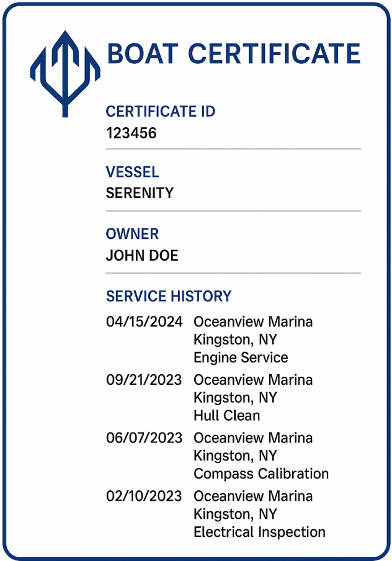Click Oceanview Marina beside the 04/15/2024 date
This screenshot has height=561, width=392.
(253, 321)
